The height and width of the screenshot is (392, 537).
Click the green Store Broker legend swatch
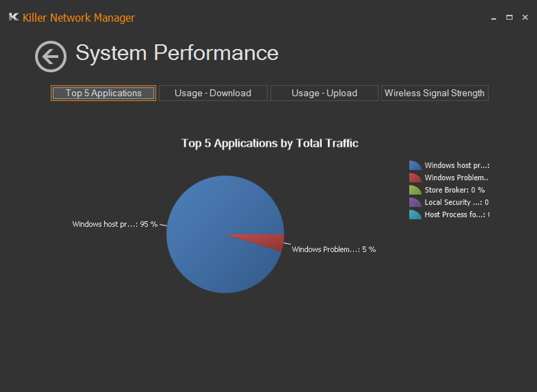[x=415, y=190]
